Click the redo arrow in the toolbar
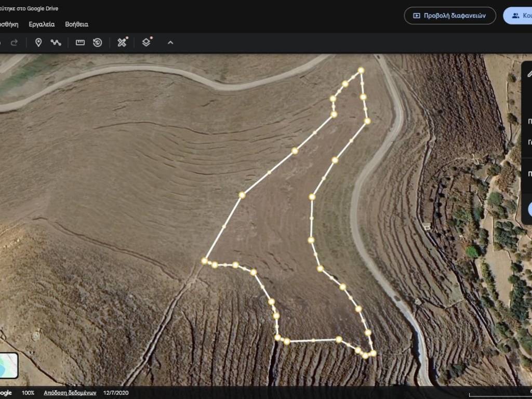Screen dimensions: 532x399 pos(14,43)
